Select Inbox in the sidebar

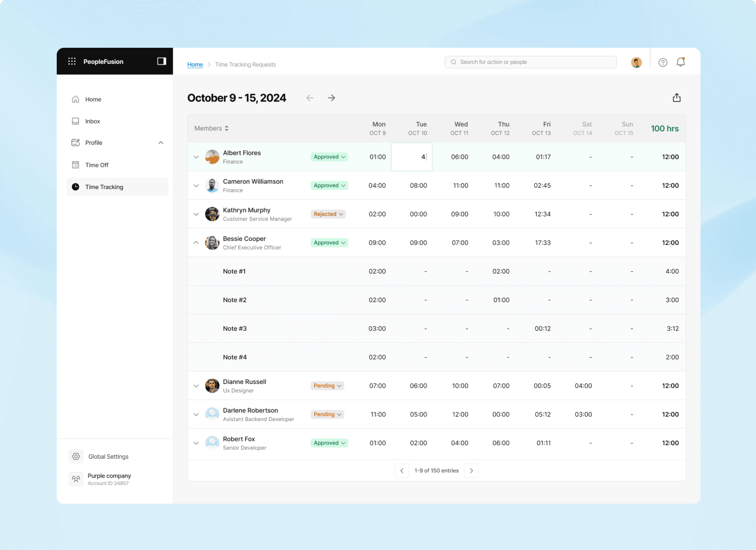tap(92, 121)
